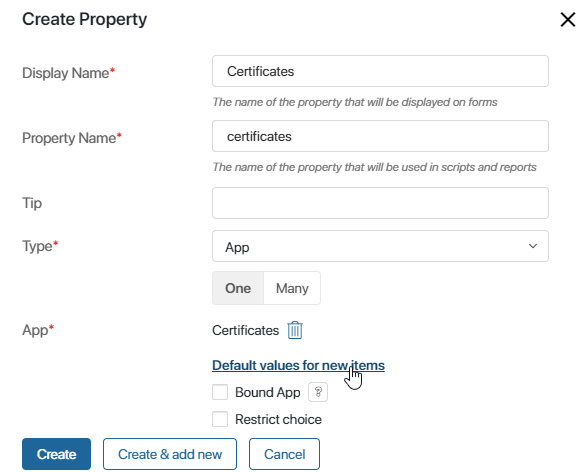
Task: Confirm with the Create button
Action: pos(56,454)
